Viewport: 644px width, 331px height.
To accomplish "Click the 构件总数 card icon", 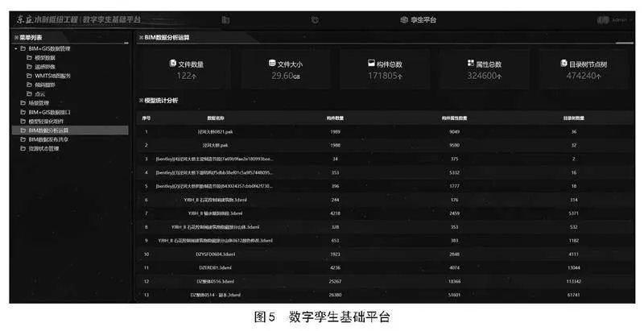I will [371, 64].
